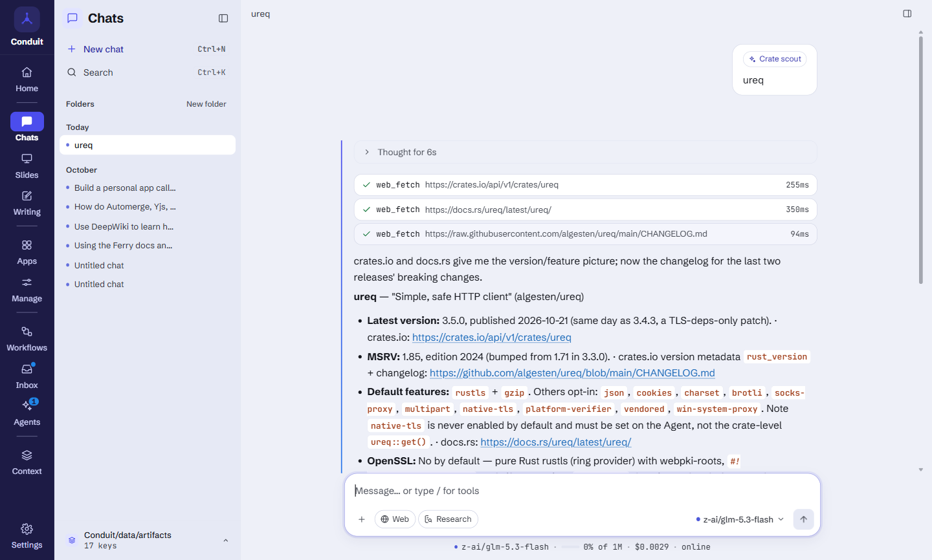Open chat 'Build a personal app call...'
The height and width of the screenshot is (560, 932).
pyautogui.click(x=148, y=188)
